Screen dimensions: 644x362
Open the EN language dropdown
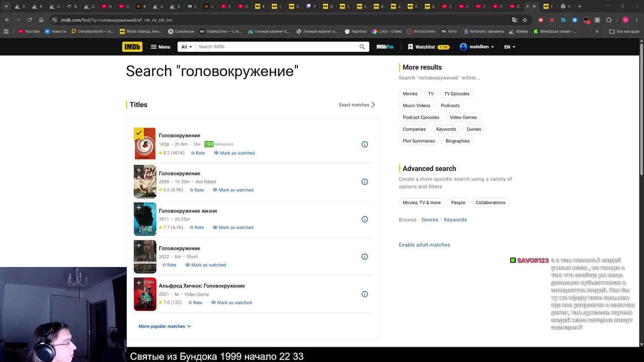[x=510, y=47]
